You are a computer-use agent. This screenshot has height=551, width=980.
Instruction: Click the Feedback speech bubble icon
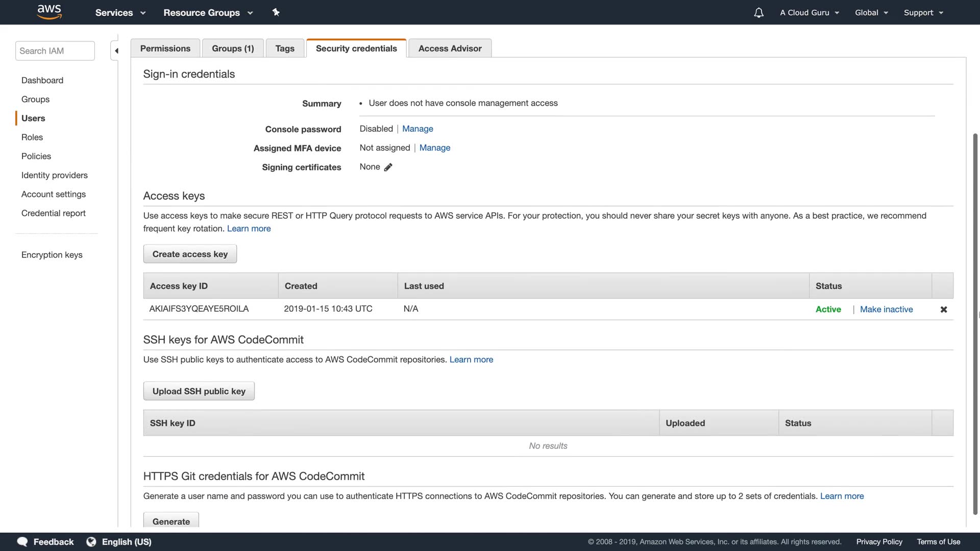(22, 542)
